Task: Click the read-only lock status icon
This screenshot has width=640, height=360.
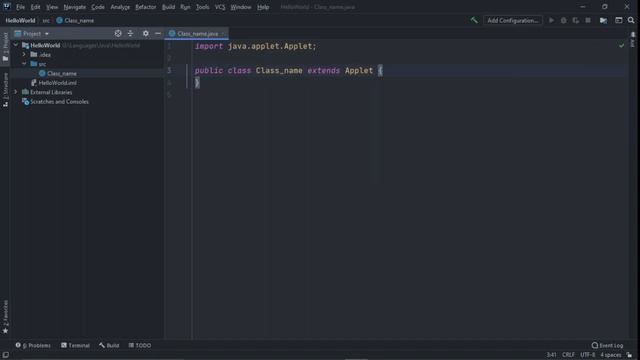Action: coord(629,355)
